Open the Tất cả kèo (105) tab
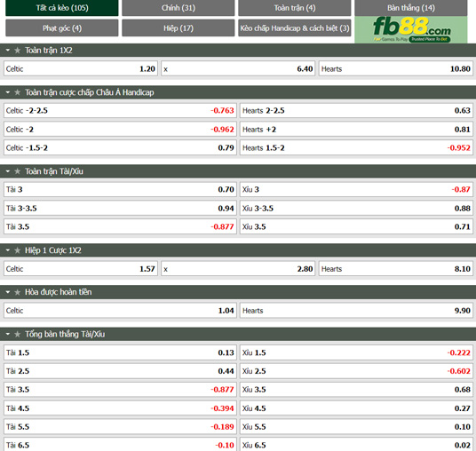Image resolution: width=476 pixels, height=451 pixels. click(62, 8)
